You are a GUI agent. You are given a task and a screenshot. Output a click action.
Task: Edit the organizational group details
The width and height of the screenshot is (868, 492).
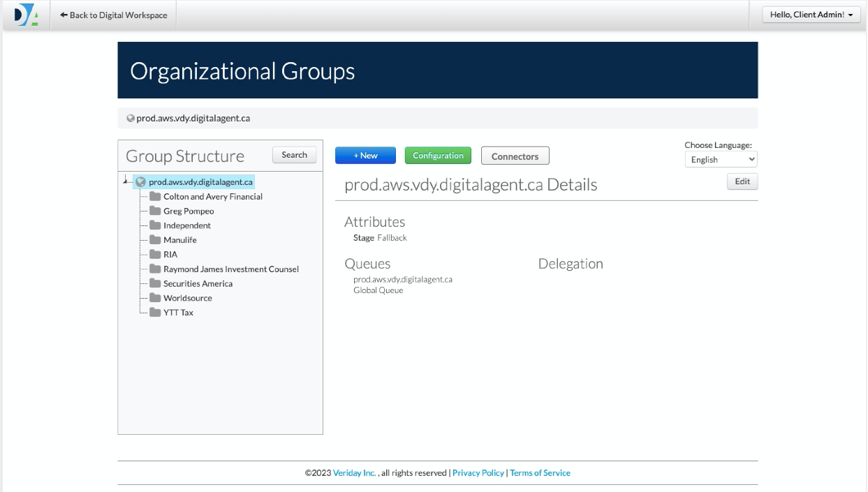pos(742,181)
